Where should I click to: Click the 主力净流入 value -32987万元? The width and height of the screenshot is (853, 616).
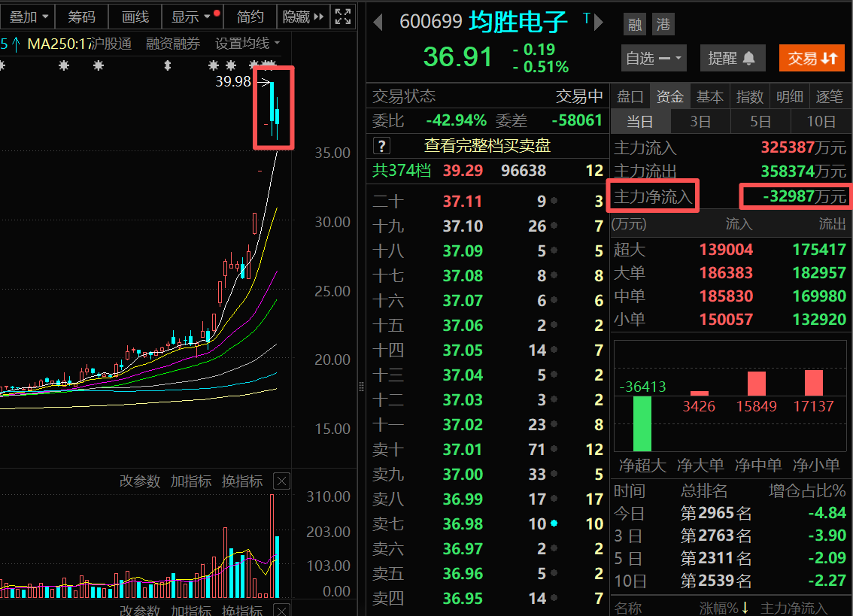point(805,196)
